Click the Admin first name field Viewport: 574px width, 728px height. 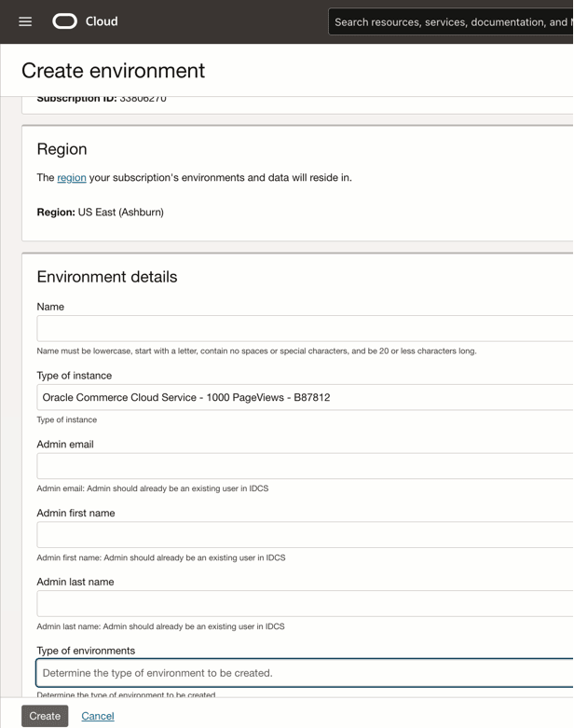click(x=305, y=535)
